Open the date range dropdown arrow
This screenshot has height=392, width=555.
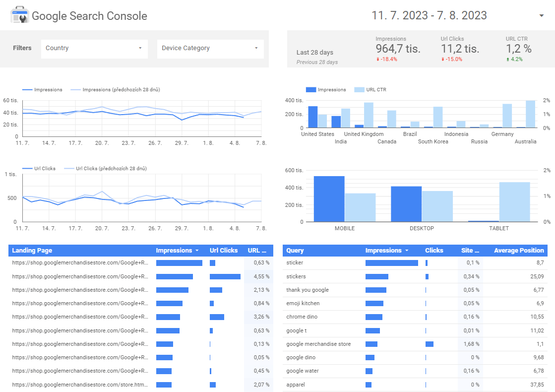pyautogui.click(x=541, y=16)
